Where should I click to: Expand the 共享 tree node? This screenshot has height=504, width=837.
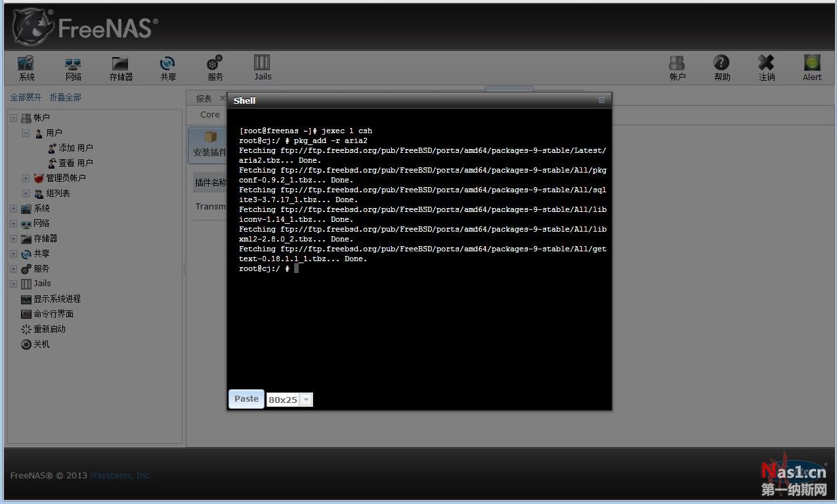tap(13, 254)
